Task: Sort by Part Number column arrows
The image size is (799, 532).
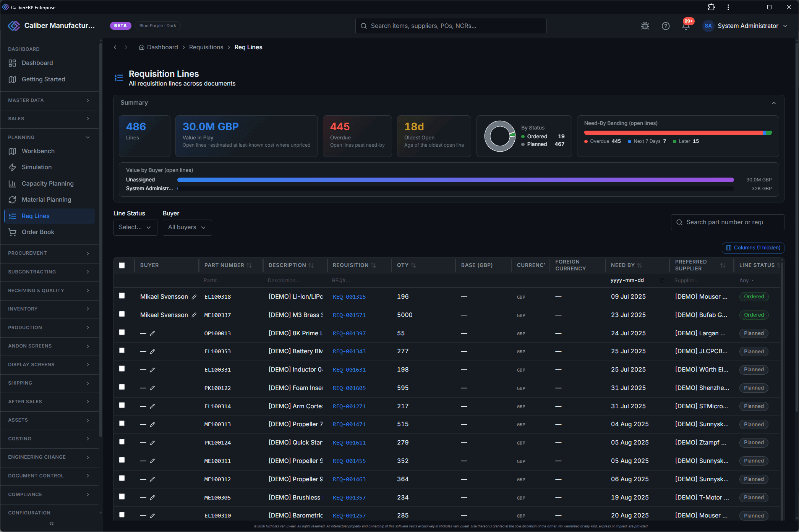Action: point(249,265)
